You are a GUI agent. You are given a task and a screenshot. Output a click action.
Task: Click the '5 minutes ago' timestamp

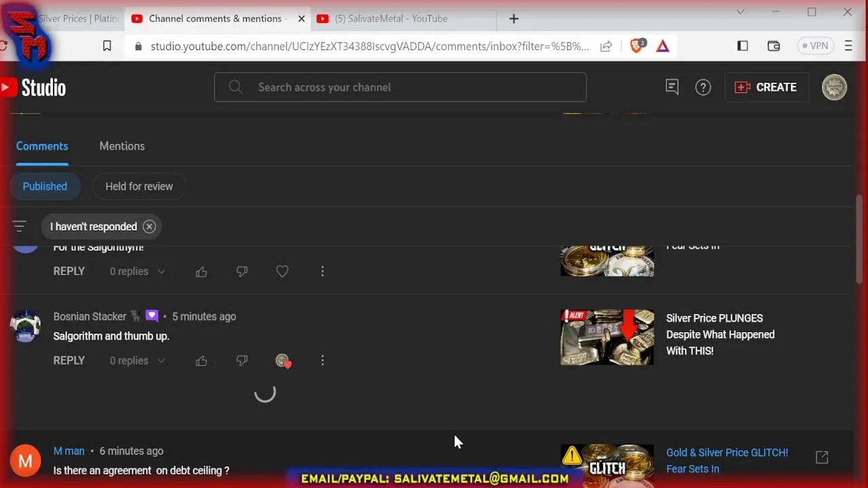(204, 317)
